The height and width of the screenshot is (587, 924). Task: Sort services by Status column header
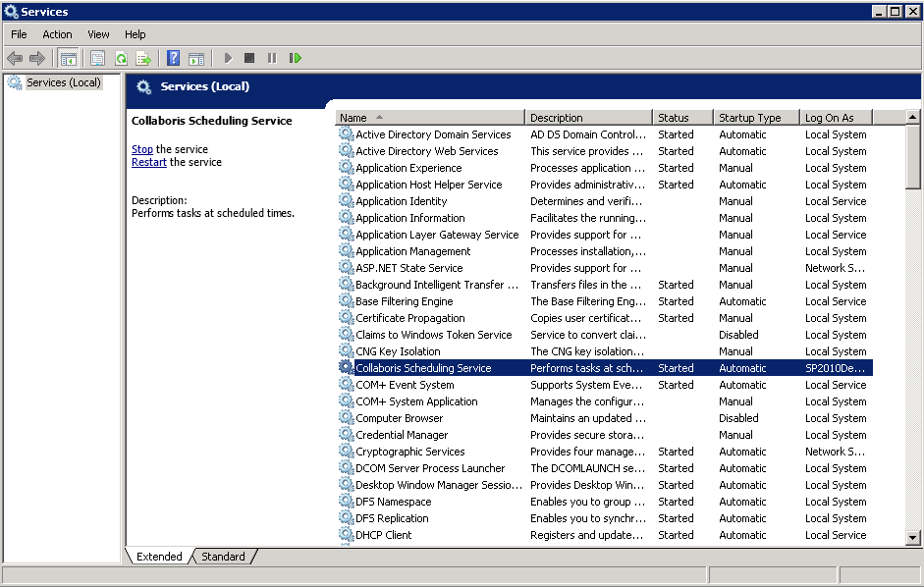(x=682, y=118)
